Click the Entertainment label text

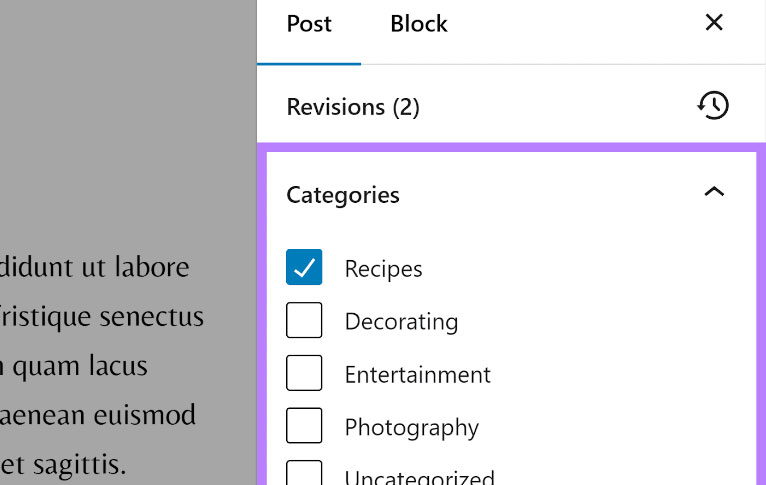point(418,375)
